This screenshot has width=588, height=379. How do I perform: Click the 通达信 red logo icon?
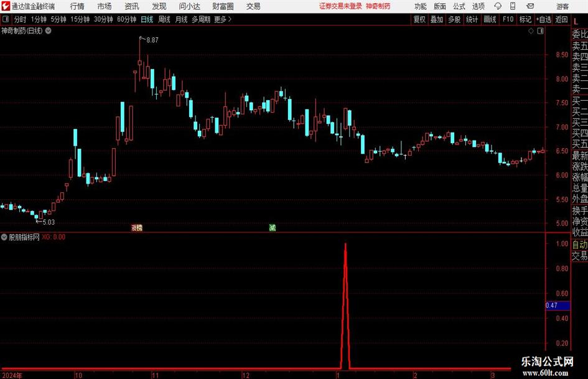tap(6, 6)
